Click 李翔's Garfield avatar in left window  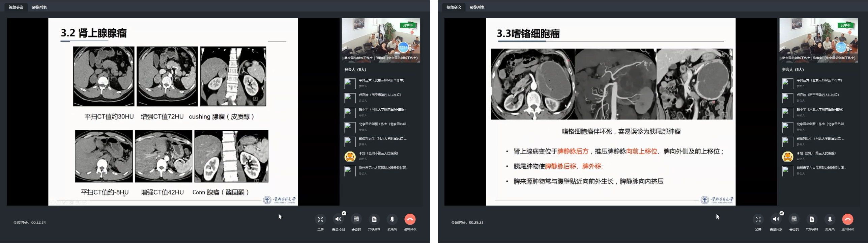pos(350,156)
